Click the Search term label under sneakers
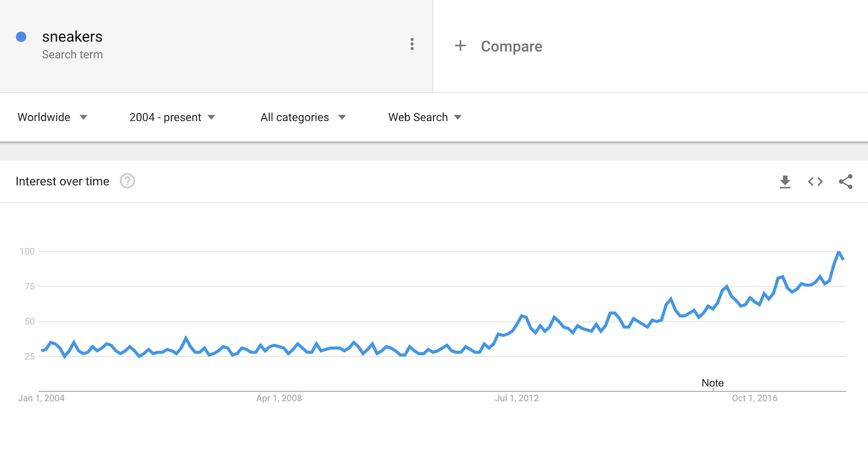The width and height of the screenshot is (868, 453). click(72, 54)
